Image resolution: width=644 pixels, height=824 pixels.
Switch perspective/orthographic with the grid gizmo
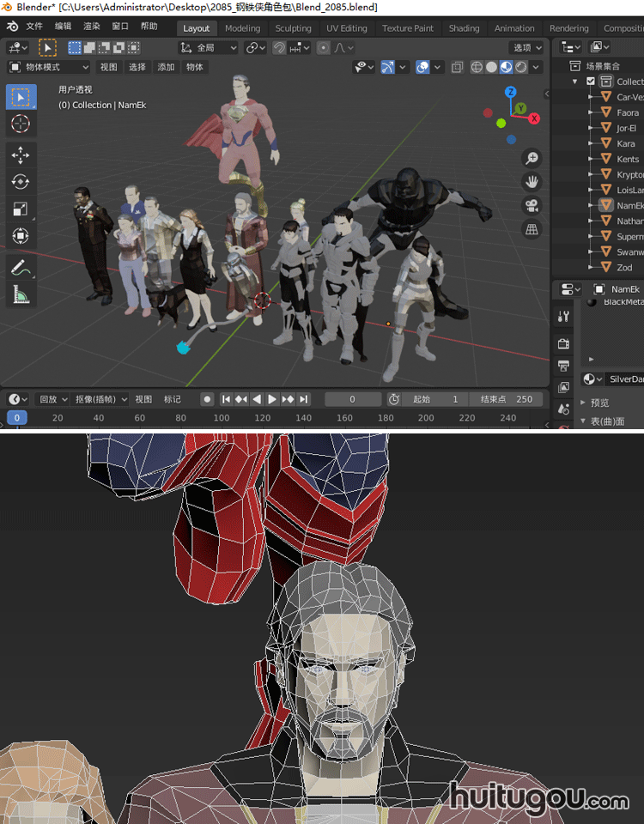click(532, 228)
